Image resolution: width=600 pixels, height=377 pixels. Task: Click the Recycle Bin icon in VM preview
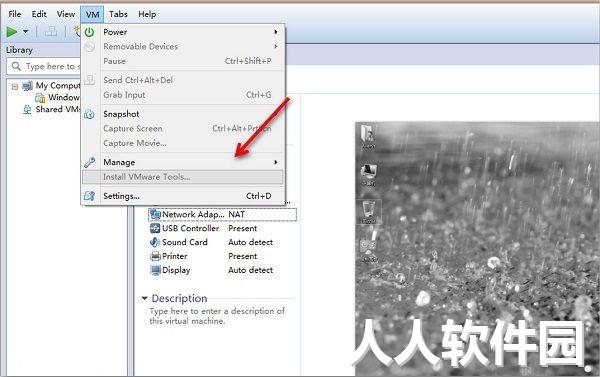tap(369, 212)
